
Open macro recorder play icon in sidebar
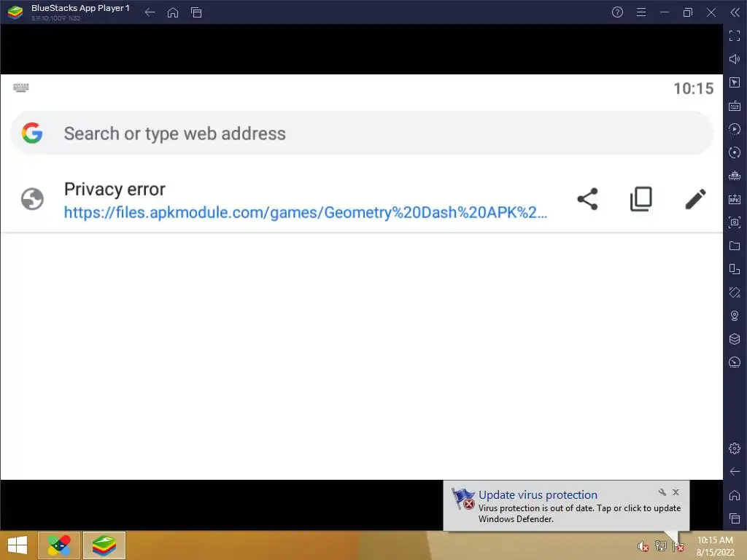click(x=735, y=129)
